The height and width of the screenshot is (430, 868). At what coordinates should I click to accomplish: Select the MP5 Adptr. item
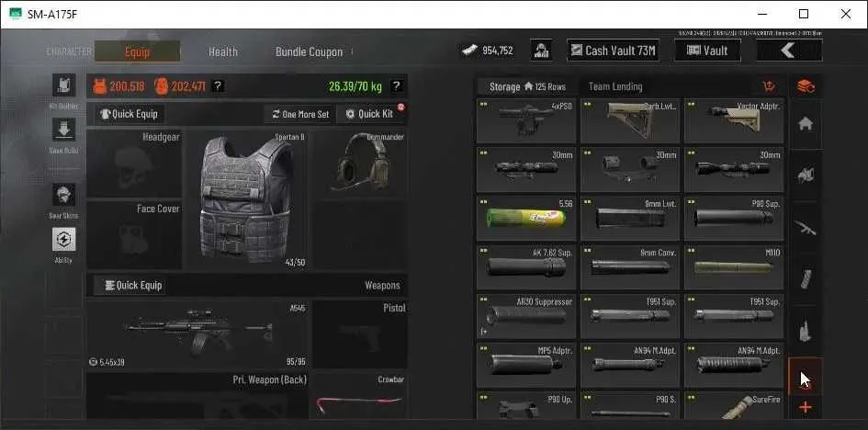click(x=526, y=365)
